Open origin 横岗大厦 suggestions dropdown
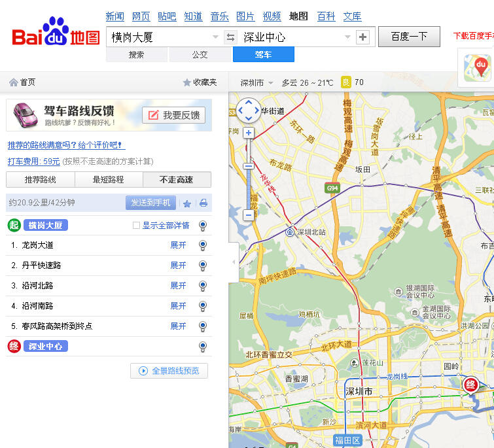 coord(215,37)
